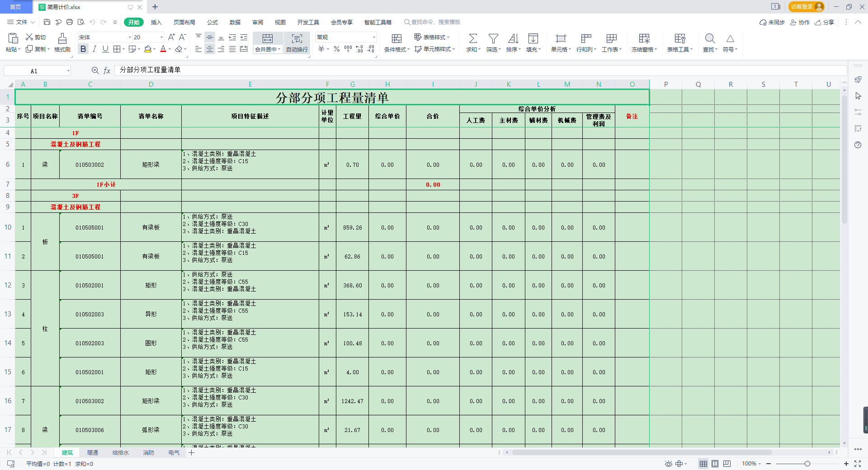Click the Format Painter (格式刷) icon
Screen dimensions: 868x470
[x=62, y=39]
